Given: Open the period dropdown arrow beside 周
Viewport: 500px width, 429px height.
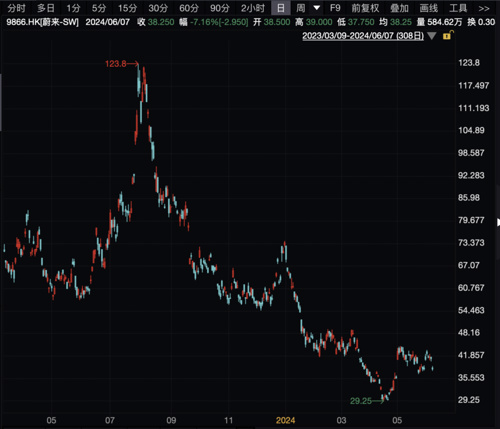Looking at the screenshot, I should point(317,8).
